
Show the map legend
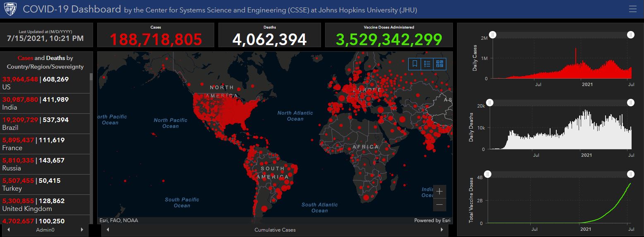pos(427,64)
